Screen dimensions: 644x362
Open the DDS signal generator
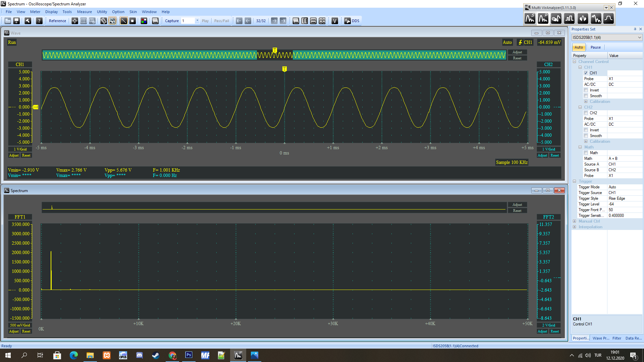(x=352, y=21)
